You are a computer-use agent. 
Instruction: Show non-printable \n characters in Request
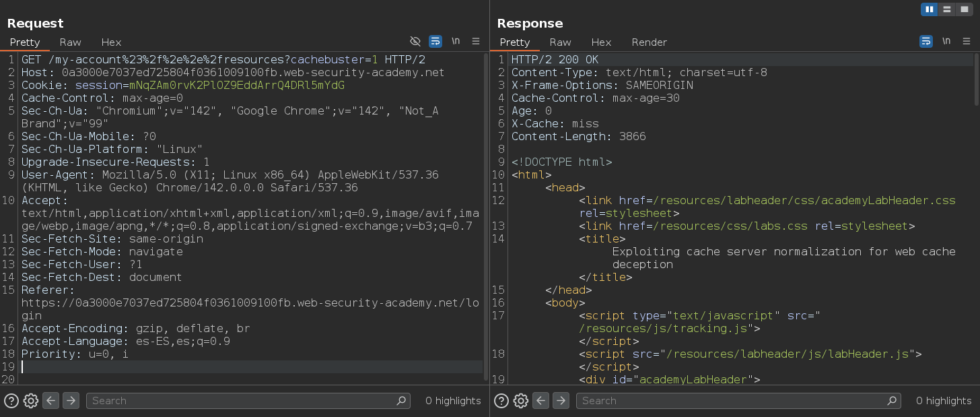click(456, 41)
